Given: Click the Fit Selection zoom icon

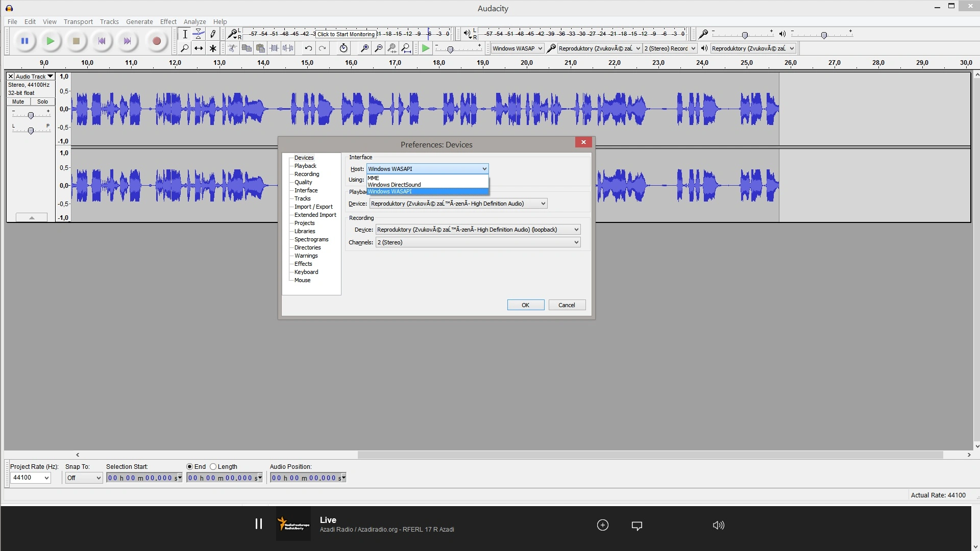Looking at the screenshot, I should [392, 48].
